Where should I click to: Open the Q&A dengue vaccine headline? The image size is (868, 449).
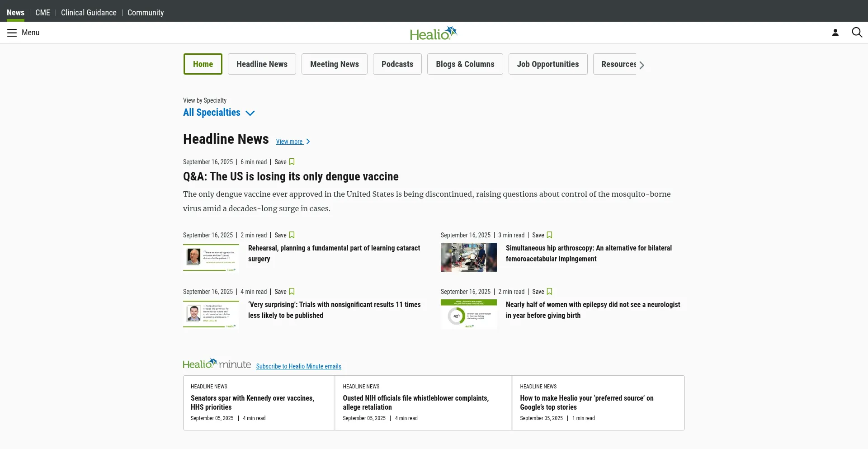(291, 176)
